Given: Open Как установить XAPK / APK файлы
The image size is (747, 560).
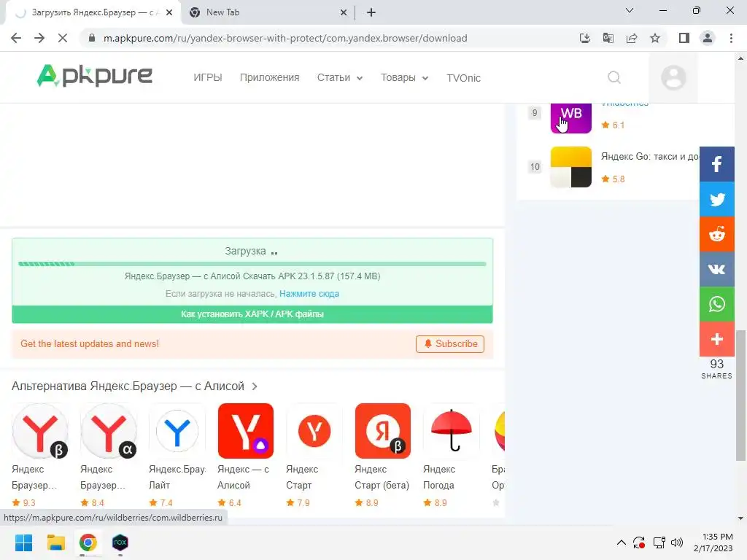Looking at the screenshot, I should tap(252, 314).
